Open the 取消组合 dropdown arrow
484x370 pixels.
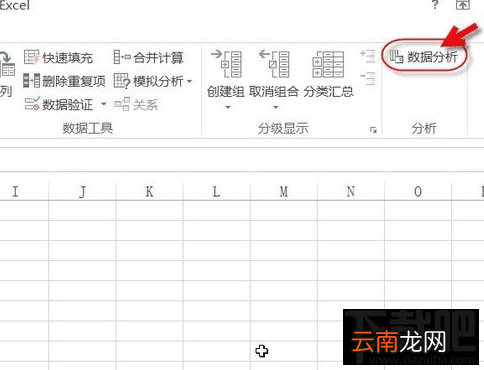(276, 107)
